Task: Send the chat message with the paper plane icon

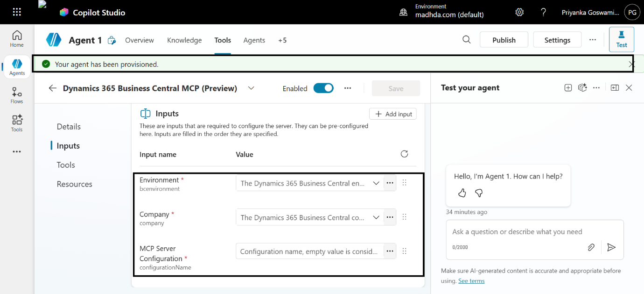Action: coord(611,247)
